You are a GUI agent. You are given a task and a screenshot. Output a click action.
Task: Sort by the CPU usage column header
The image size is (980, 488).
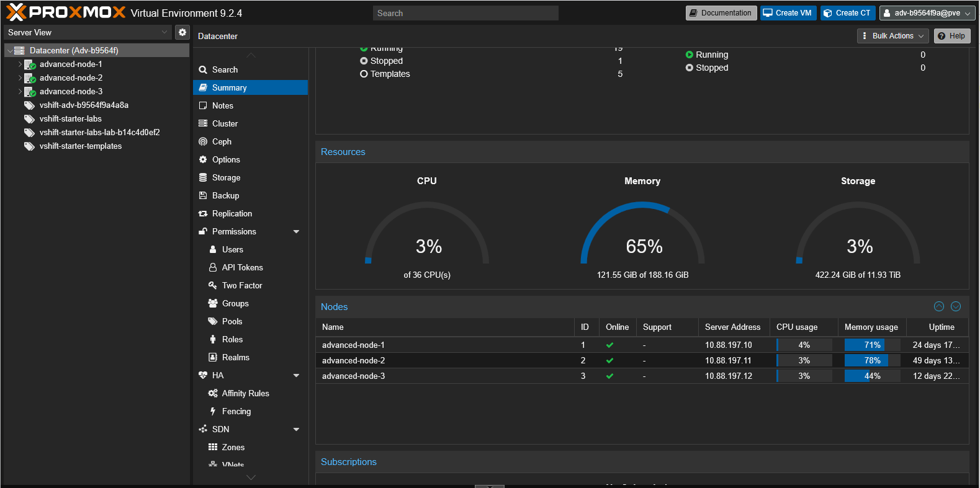pyautogui.click(x=804, y=327)
